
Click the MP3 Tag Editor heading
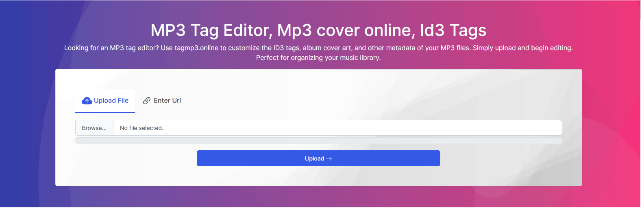(318, 30)
